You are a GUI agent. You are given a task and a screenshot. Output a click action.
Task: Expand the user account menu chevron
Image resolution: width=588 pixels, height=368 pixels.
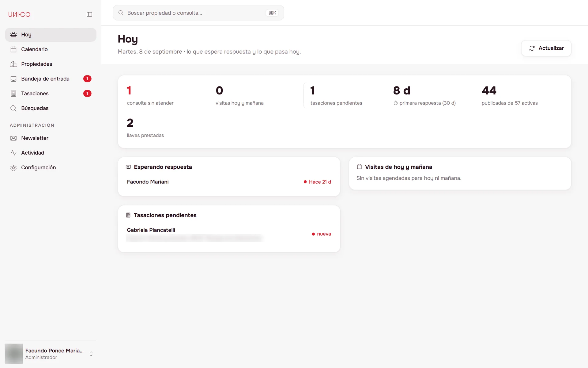(91, 354)
